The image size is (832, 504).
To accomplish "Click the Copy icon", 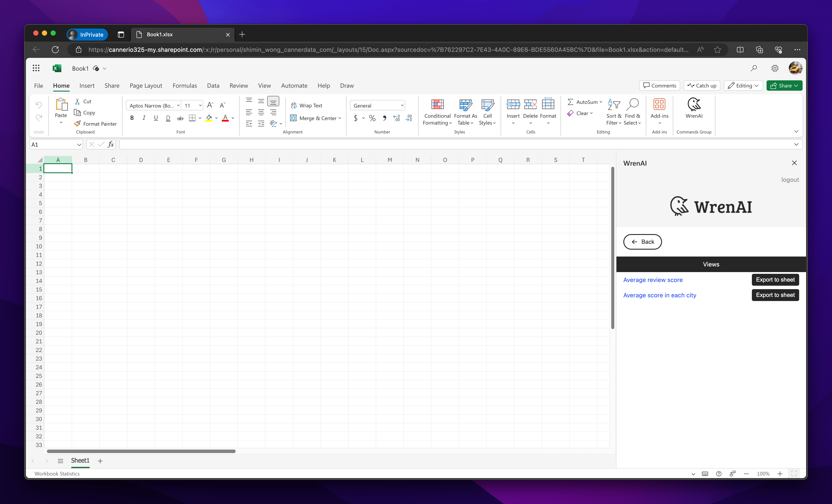I will [x=77, y=113].
